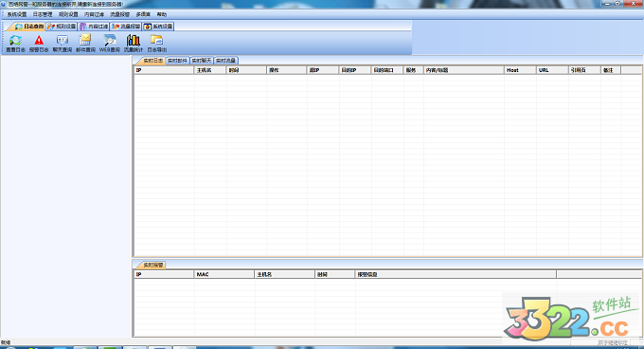Click the 目的端口 column header
Screen dimensions: 644x349
[387, 70]
